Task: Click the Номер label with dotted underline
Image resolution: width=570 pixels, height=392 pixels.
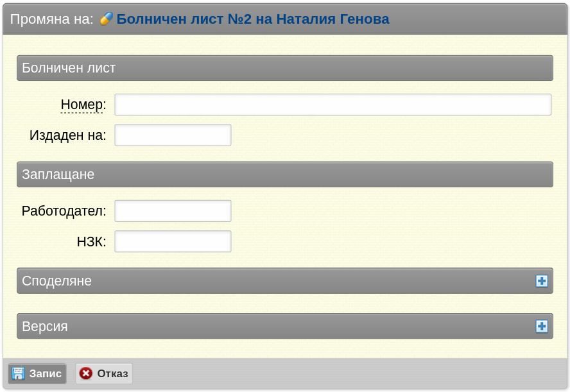Action: [83, 105]
